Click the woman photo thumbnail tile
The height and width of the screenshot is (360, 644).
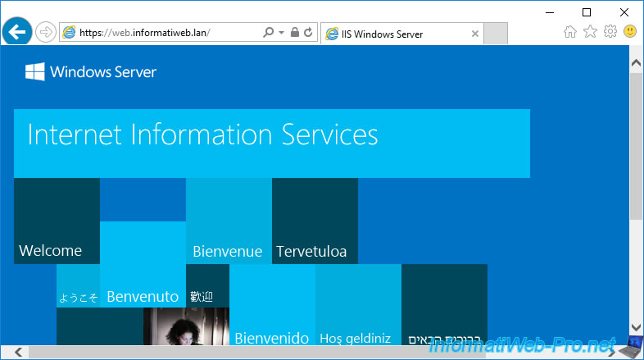(186, 326)
